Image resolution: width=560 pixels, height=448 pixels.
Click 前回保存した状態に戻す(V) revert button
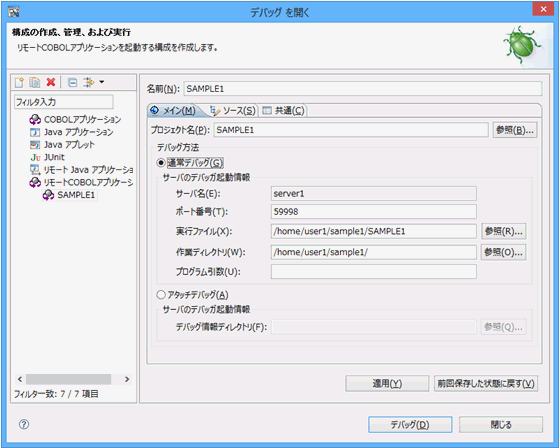tap(486, 383)
